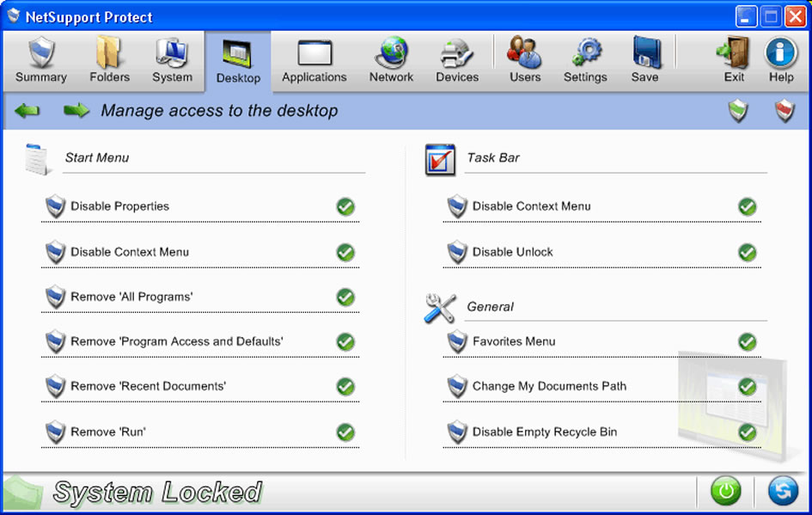The height and width of the screenshot is (515, 812).
Task: Toggle Disable Unlock checkmark
Action: pos(748,252)
